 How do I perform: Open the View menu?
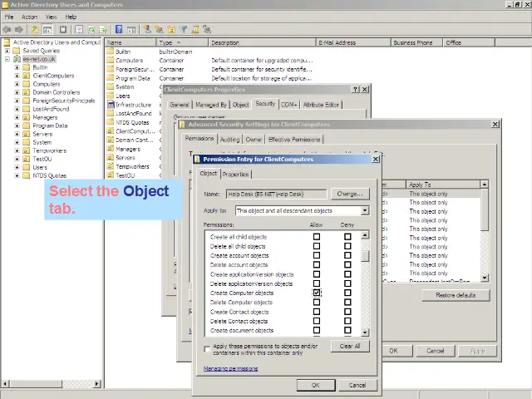coord(52,17)
